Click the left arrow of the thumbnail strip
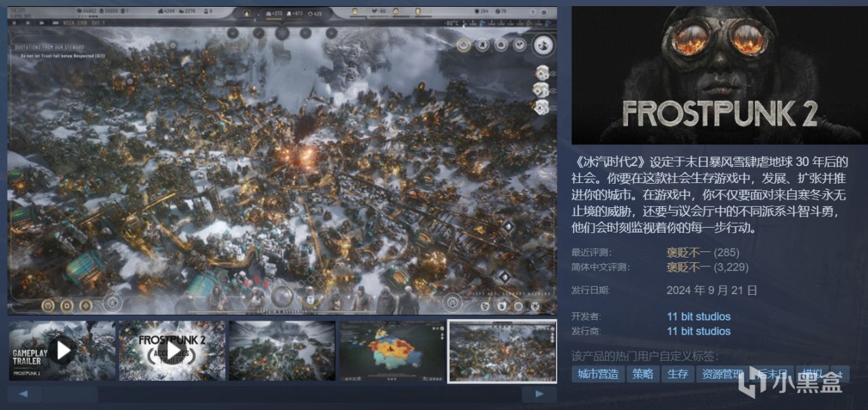 point(24,394)
